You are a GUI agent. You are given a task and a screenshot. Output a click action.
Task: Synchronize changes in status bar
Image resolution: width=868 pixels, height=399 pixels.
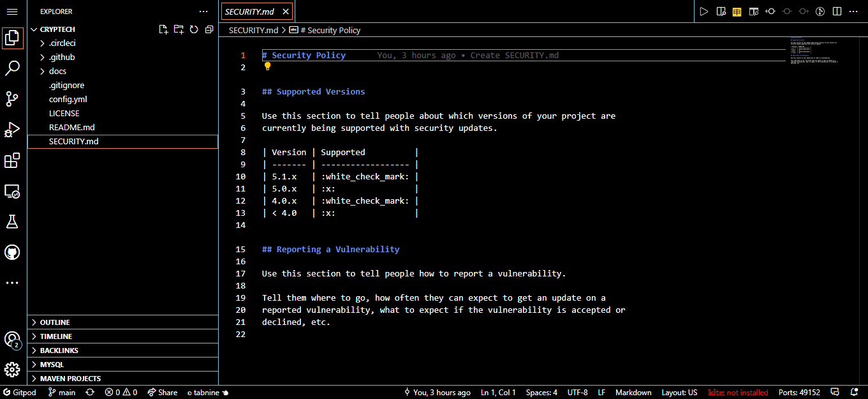pyautogui.click(x=90, y=393)
